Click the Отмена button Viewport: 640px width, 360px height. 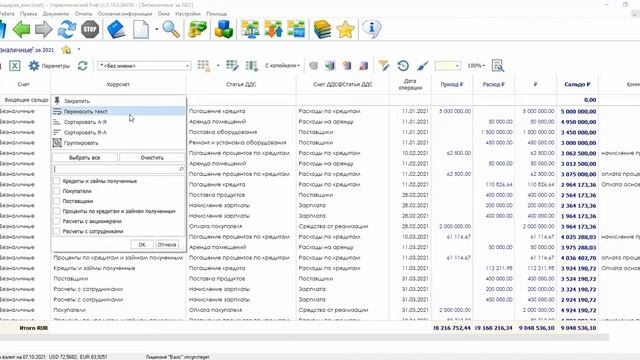coord(167,244)
